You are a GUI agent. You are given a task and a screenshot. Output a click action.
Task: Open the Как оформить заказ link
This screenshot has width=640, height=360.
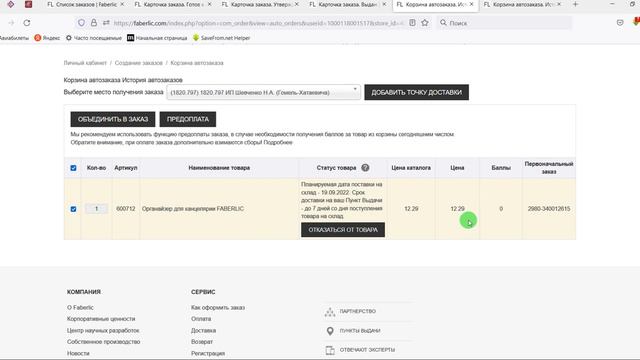(x=218, y=307)
